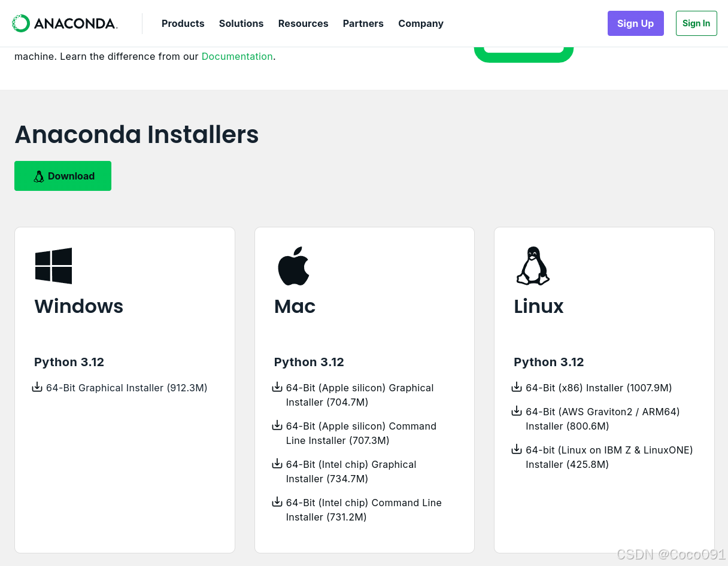Screen dimensions: 728x566
Task: Click download icon for IBM Z Installer
Action: (517, 449)
